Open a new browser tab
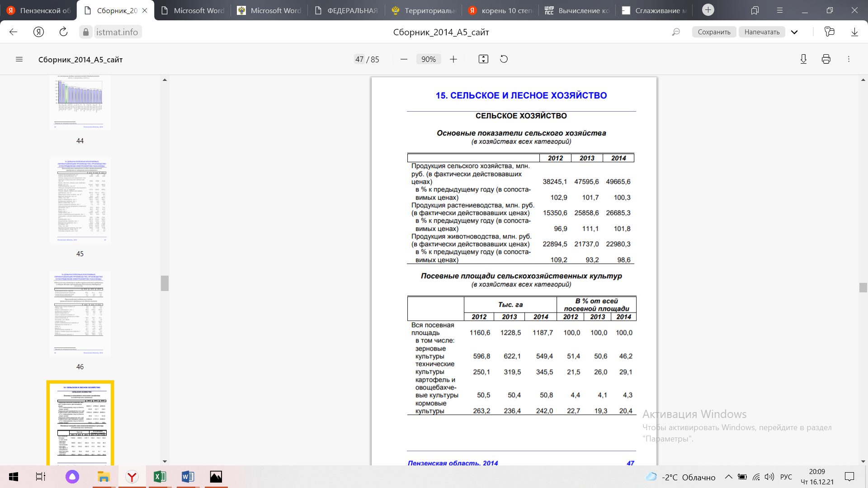 tap(708, 10)
